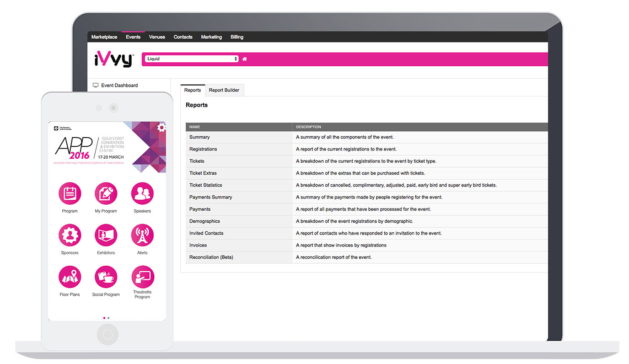
Task: Switch to the Report Builder tab
Action: [224, 90]
